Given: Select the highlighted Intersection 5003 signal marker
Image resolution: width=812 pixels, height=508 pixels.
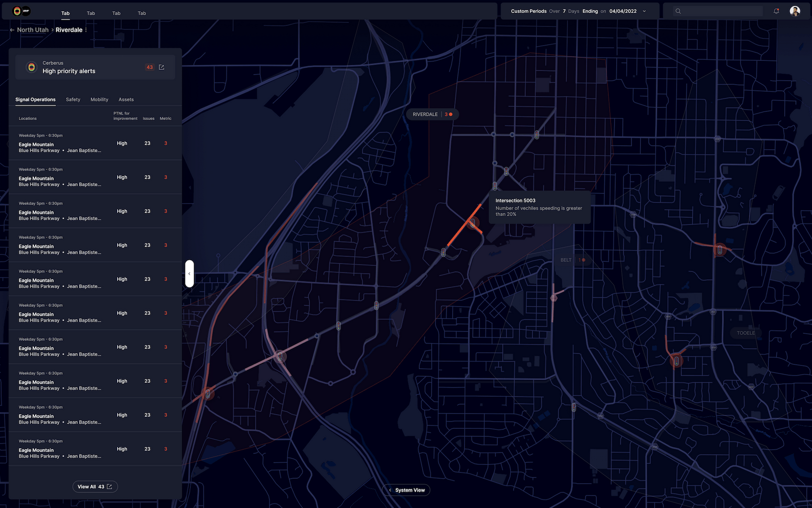Looking at the screenshot, I should coord(472,223).
